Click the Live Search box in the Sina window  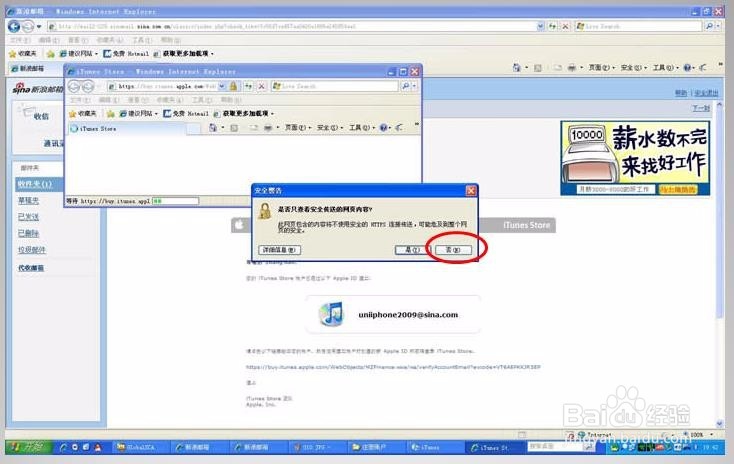[639, 27]
